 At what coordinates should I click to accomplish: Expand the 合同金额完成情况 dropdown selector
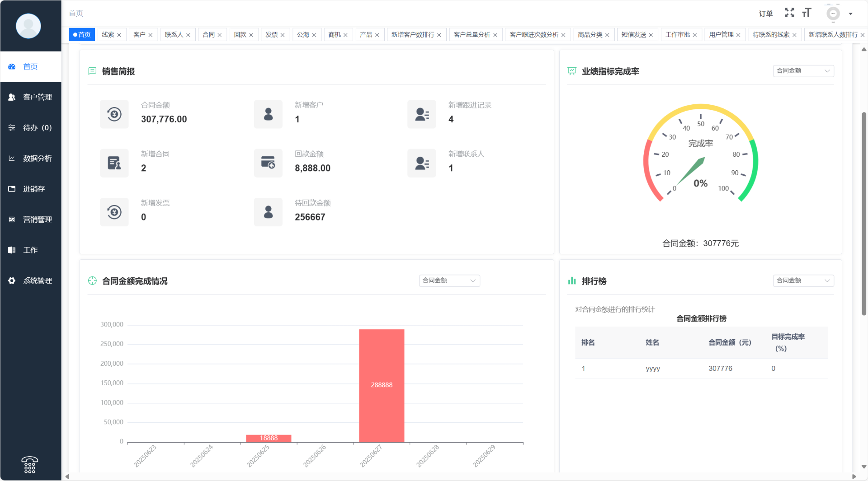pos(449,280)
